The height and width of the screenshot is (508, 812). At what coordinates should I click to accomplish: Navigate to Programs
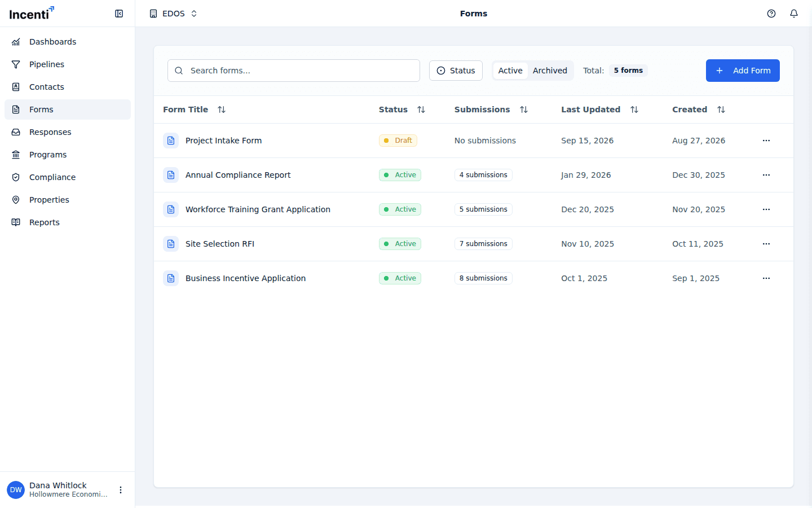(68, 155)
